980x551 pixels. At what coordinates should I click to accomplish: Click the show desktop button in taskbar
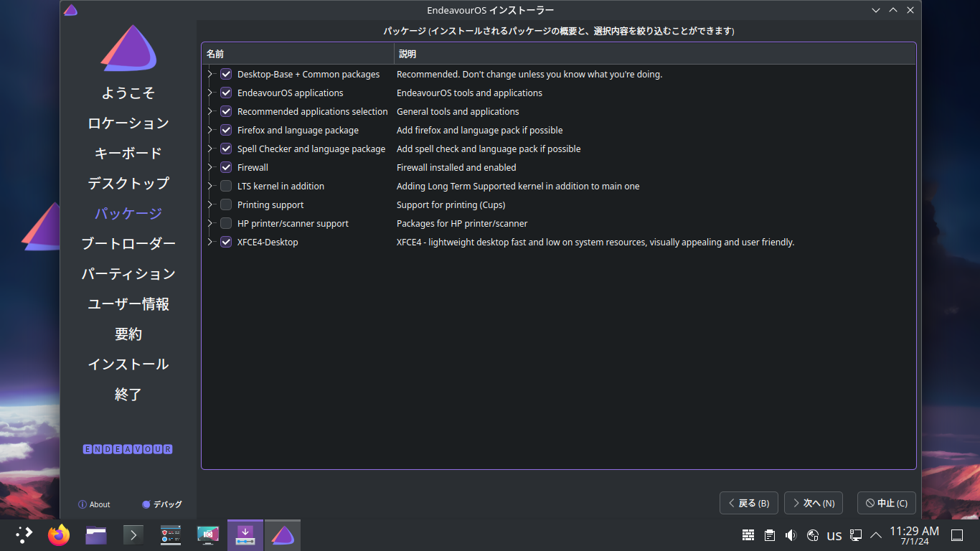pos(957,535)
